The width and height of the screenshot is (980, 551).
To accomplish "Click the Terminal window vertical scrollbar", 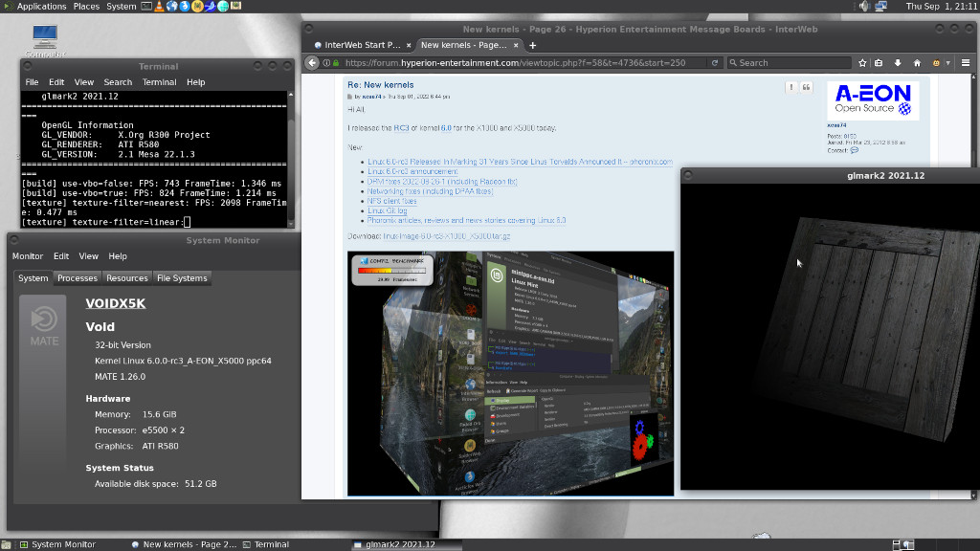I will coord(291,159).
